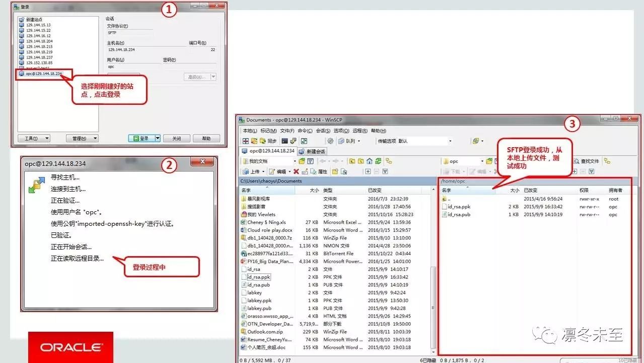
Task: Open the 远程(R) menu
Action: point(360,131)
